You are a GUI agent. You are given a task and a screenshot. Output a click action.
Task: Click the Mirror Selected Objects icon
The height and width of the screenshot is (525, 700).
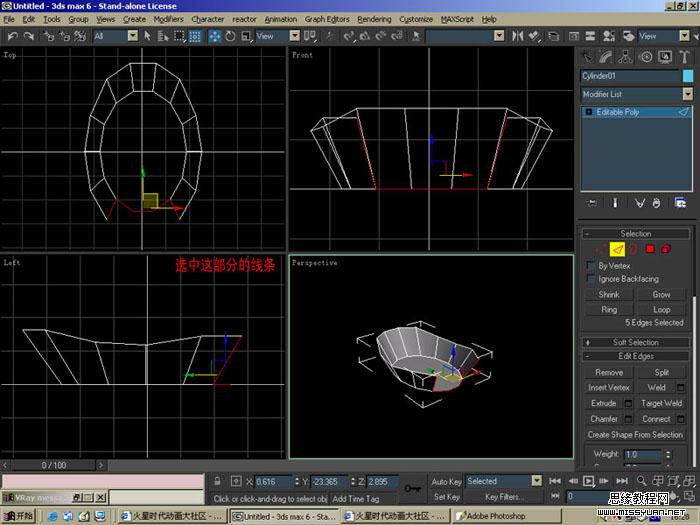517,36
